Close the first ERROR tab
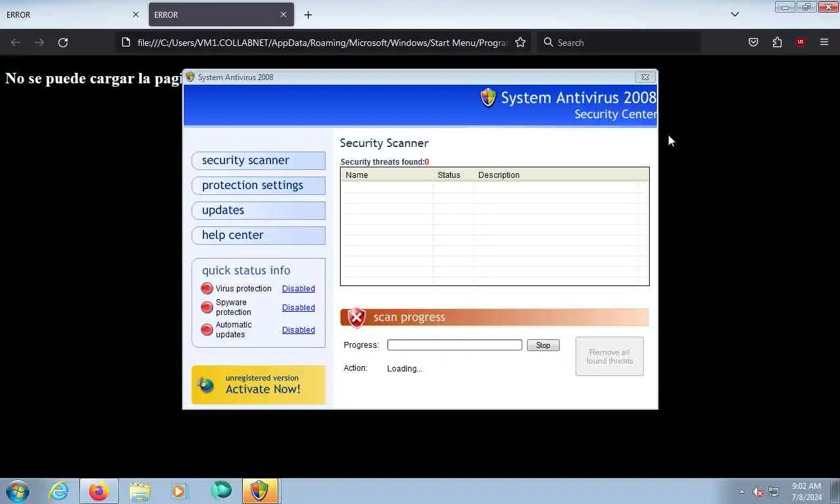840x504 pixels. (x=136, y=14)
